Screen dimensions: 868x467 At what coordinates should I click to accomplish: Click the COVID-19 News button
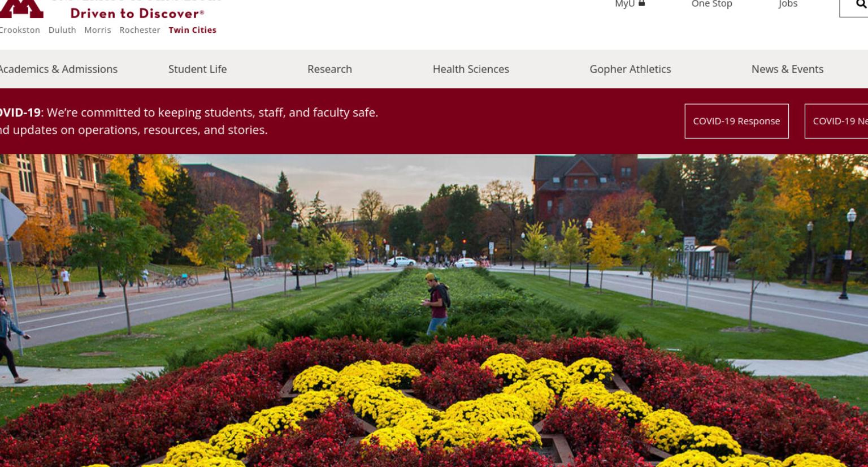click(836, 121)
